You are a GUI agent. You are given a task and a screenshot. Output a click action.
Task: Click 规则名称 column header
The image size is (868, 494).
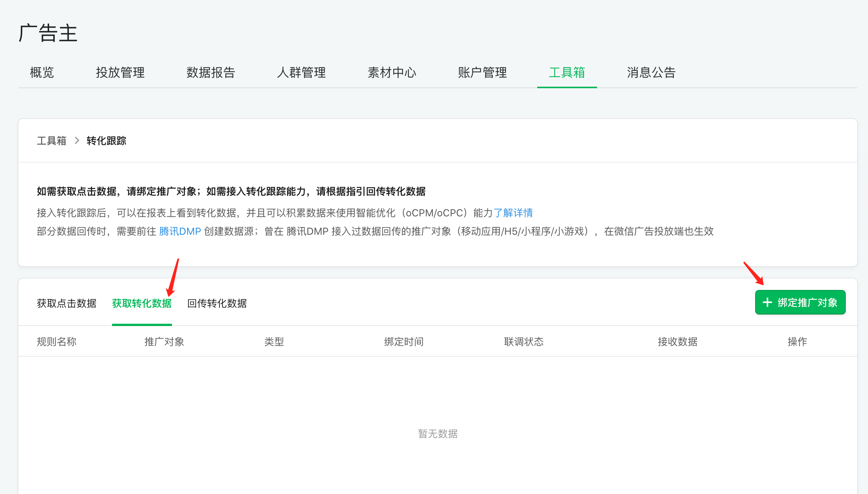tap(56, 342)
